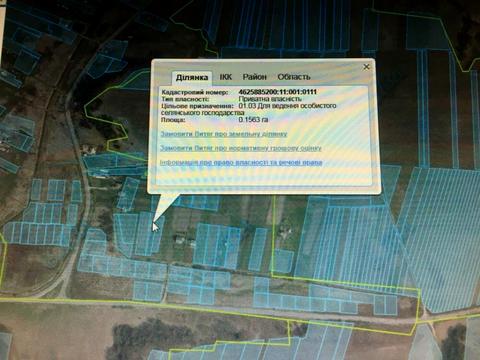480x360 pixels.
Task: Select cadastral number 4625885200:11:001:0111
Action: (277, 92)
